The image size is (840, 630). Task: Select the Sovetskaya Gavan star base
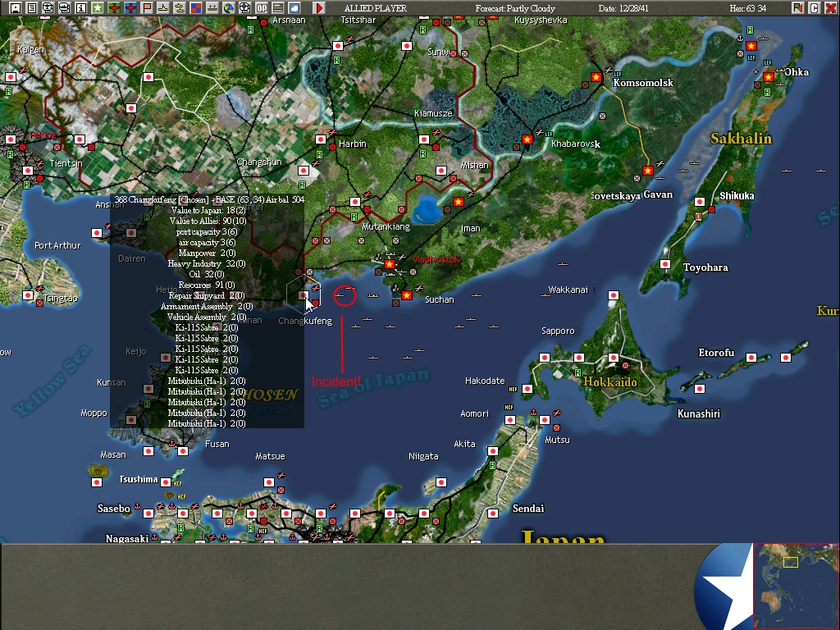click(648, 171)
